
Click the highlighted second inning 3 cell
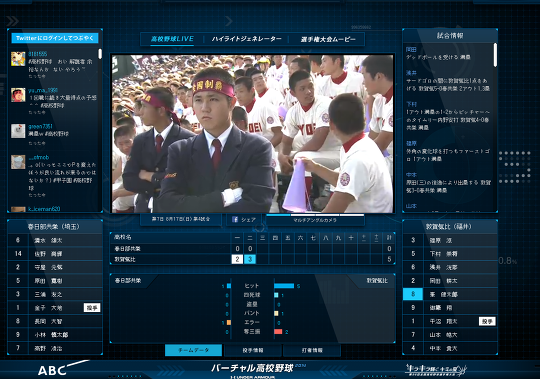[x=250, y=259]
